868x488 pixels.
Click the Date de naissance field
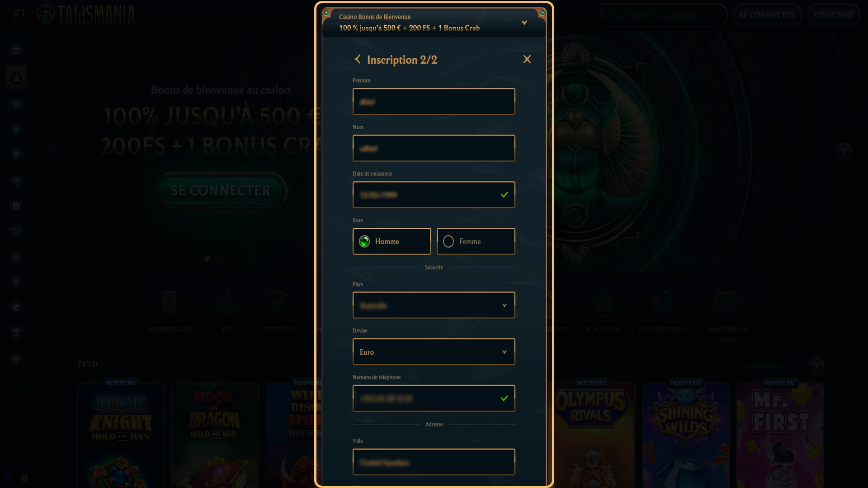[x=434, y=195]
